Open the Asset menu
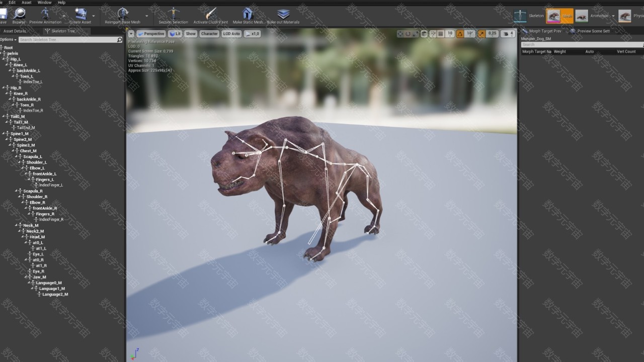The image size is (644, 362). pos(27,3)
